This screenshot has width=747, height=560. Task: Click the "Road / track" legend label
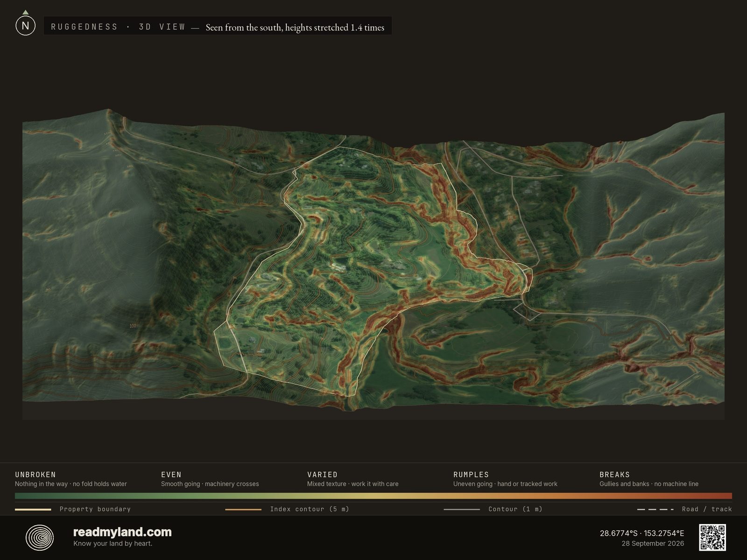pos(707,509)
